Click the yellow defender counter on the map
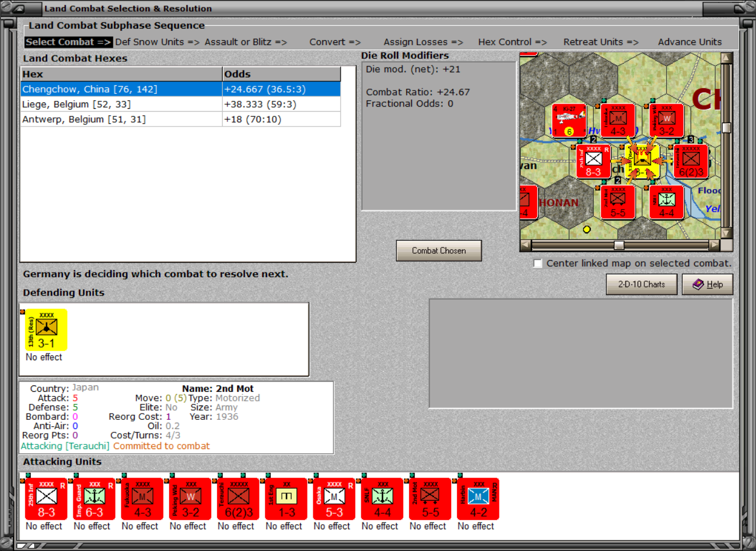756x551 pixels. pyautogui.click(x=642, y=162)
